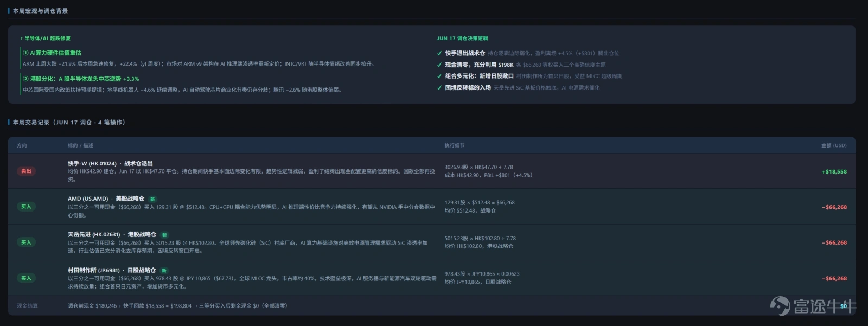This screenshot has height=326, width=868.
Task: Click the 港股分化：A股半导体龙头中芯逆势 title
Action: pos(81,79)
